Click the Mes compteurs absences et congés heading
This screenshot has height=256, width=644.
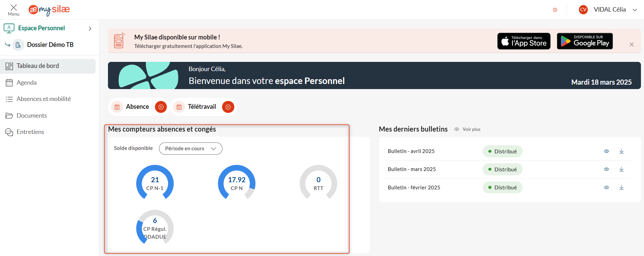[162, 129]
